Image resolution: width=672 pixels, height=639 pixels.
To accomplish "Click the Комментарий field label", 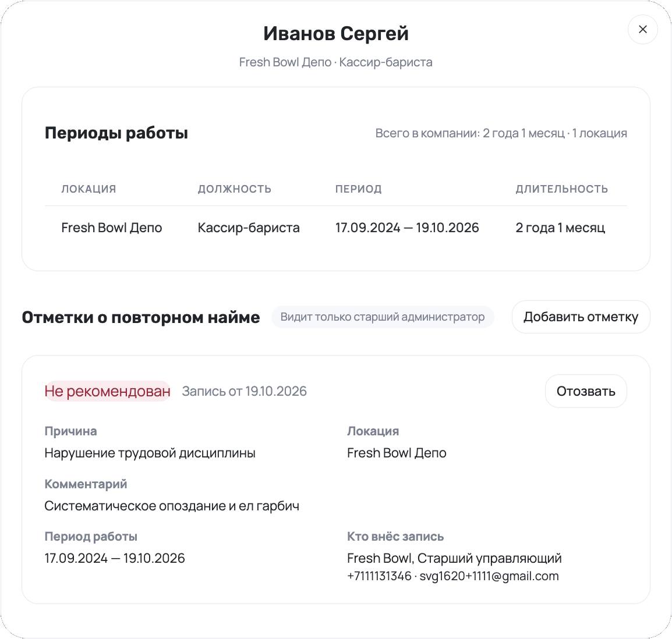I will [86, 484].
